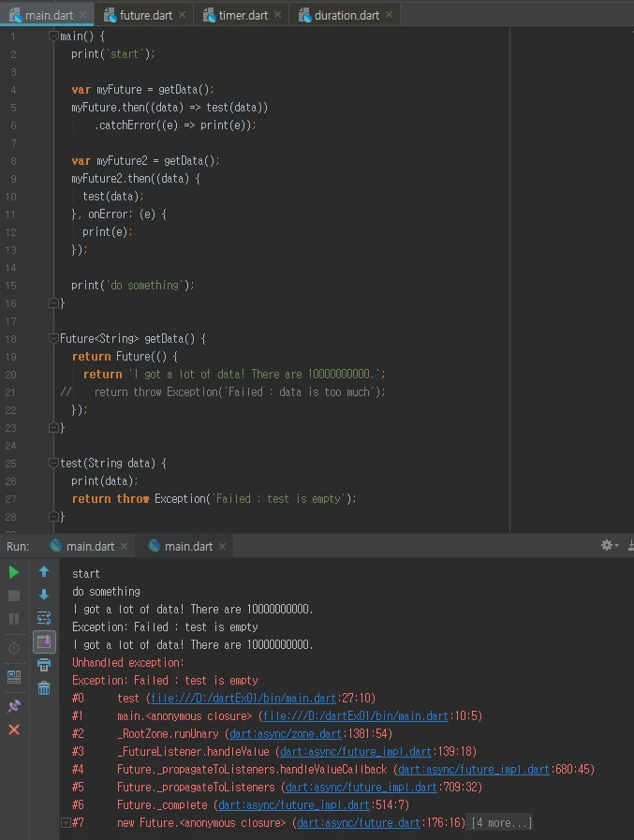Collapse the getData() function at line 18

[x=53, y=338]
